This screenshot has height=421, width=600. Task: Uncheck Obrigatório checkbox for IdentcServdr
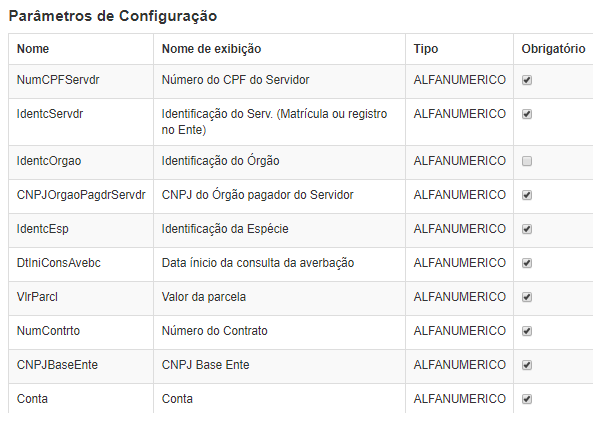click(527, 114)
